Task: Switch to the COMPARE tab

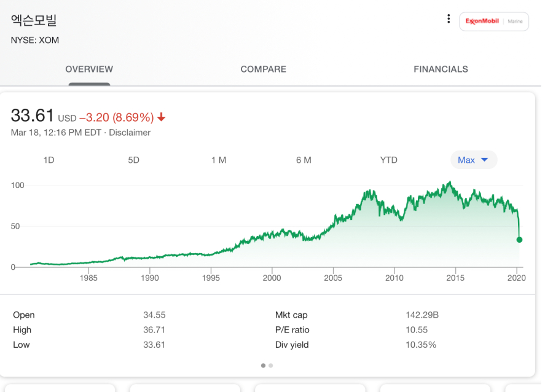Action: coord(264,69)
